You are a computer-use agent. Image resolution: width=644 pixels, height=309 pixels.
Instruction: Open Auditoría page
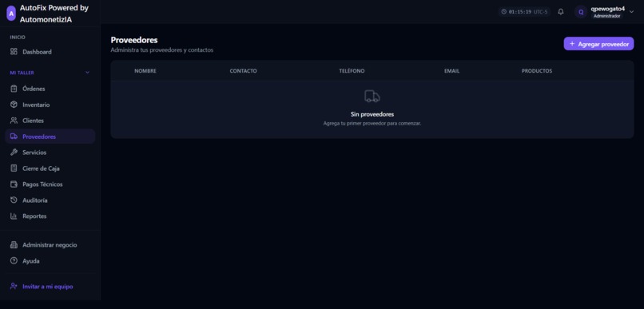(x=50, y=200)
